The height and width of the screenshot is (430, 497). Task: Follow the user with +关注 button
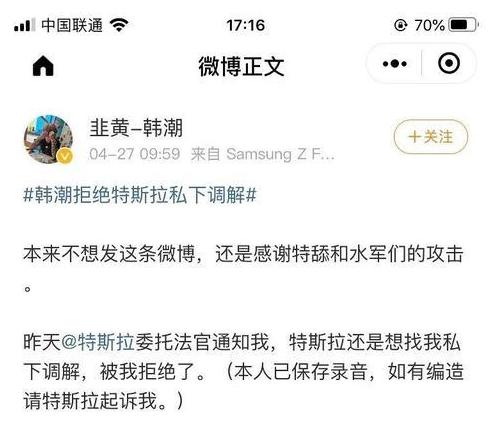pos(431,137)
